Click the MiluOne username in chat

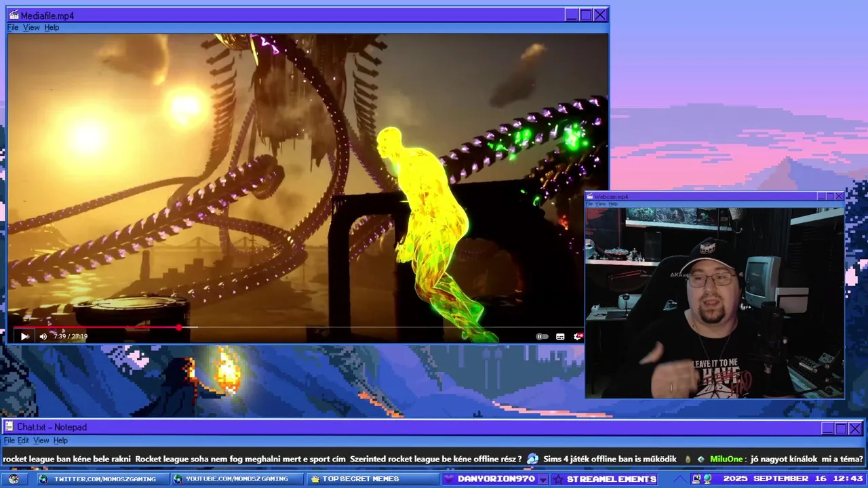[727, 459]
